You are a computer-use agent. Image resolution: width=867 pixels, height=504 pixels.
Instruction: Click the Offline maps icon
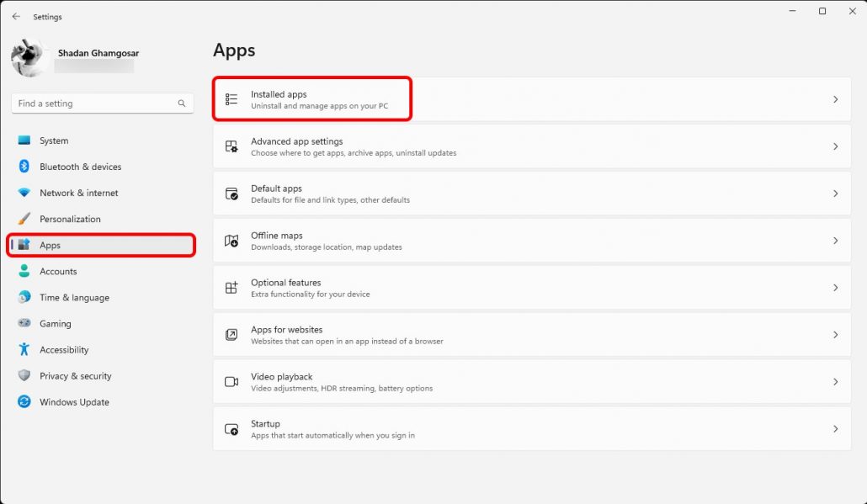pos(231,241)
